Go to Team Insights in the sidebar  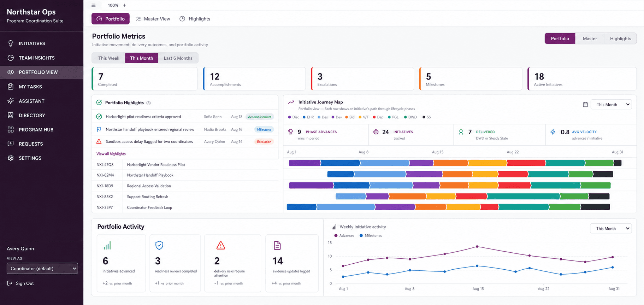pyautogui.click(x=42, y=58)
